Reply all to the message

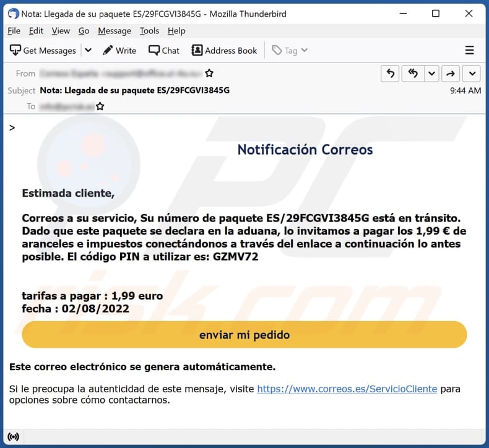(x=413, y=74)
